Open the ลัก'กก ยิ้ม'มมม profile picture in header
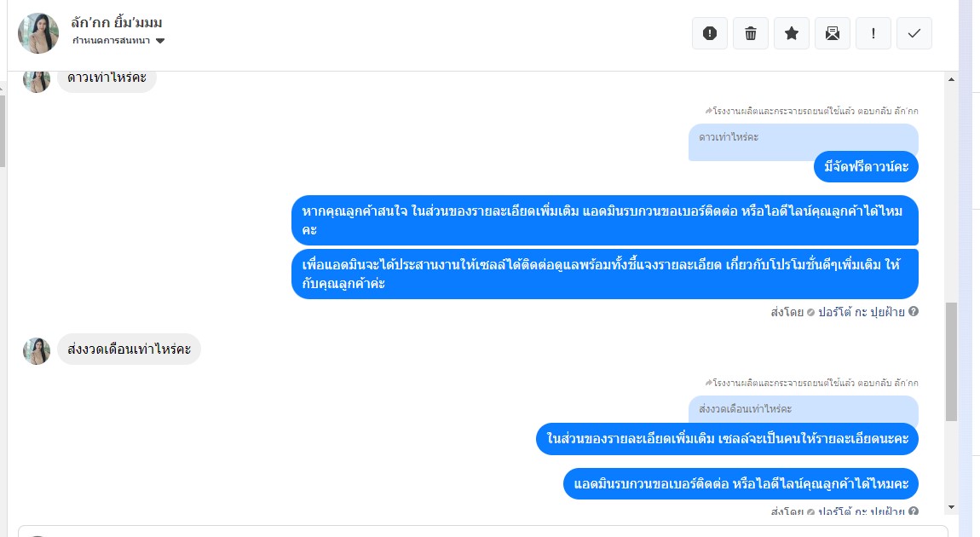980x537 pixels. (x=38, y=33)
